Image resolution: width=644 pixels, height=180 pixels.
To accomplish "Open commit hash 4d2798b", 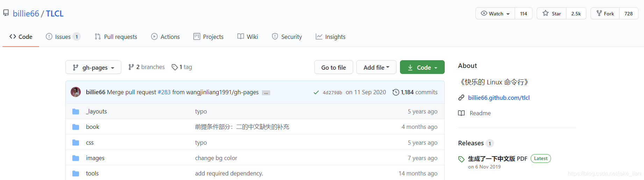I will (332, 92).
